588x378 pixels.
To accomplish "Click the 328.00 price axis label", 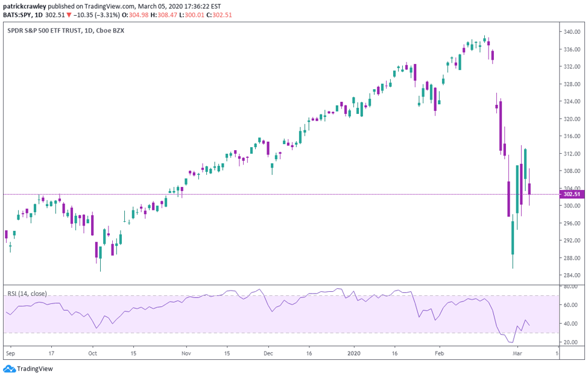I will 572,84.
